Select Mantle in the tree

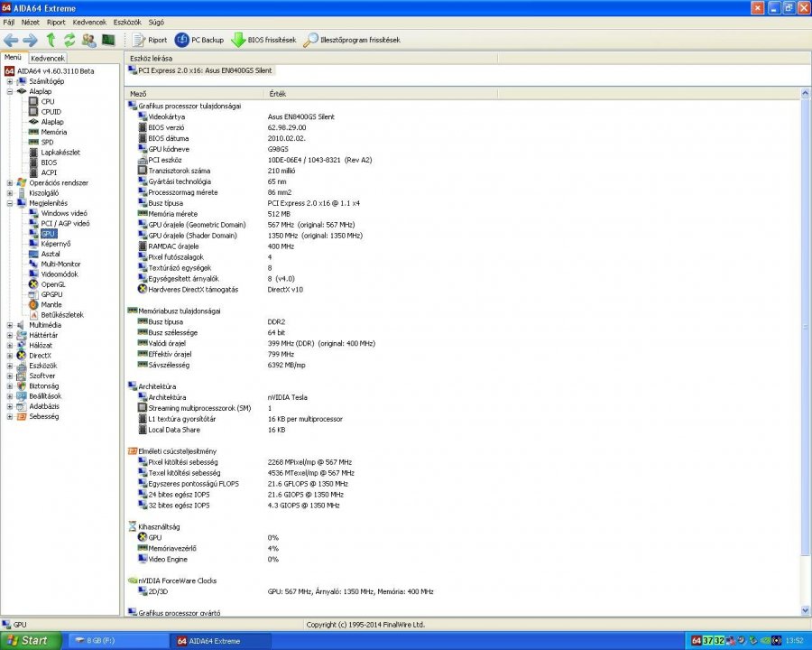[x=51, y=305]
